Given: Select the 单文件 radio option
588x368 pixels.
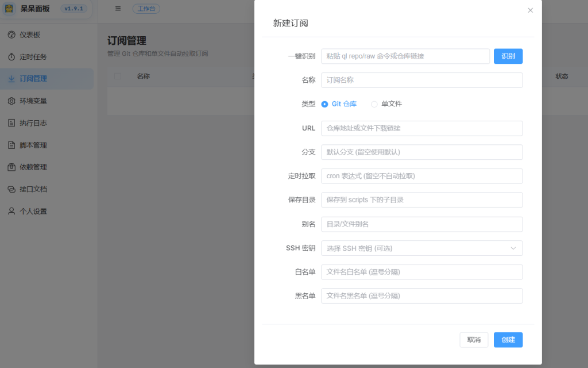Looking at the screenshot, I should (374, 104).
